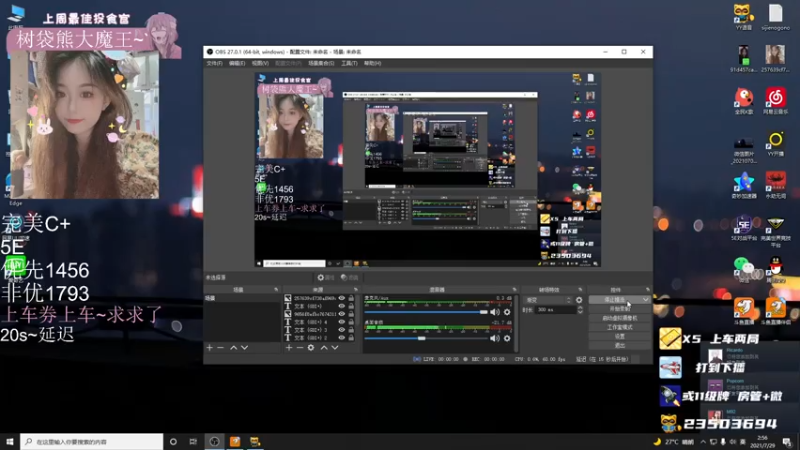The image size is (800, 450).
Task: Move scene up with the Scenes panel up arrow
Action: coord(233,347)
